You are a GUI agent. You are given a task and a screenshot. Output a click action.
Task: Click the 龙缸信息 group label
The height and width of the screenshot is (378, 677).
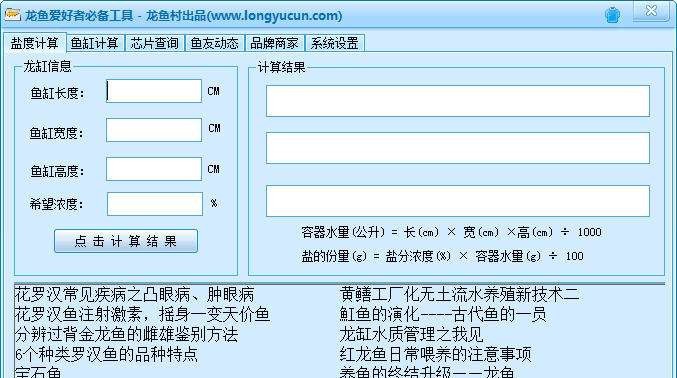47,67
